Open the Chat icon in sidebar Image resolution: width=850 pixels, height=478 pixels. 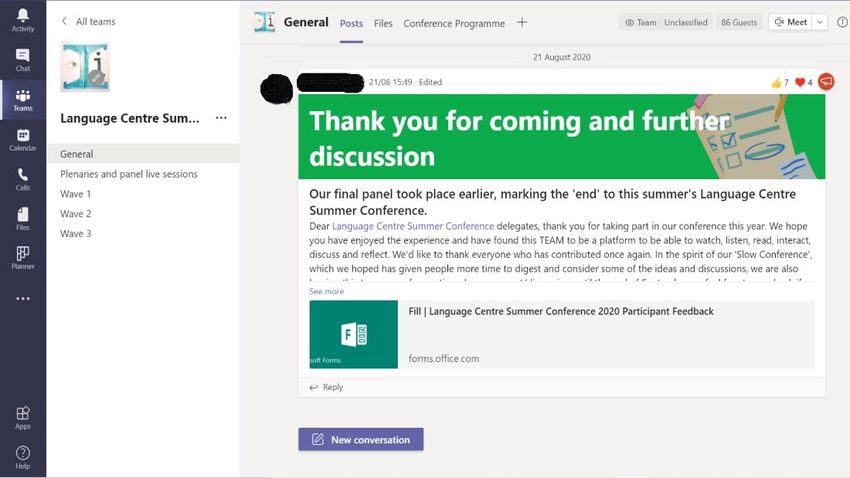coord(23,60)
